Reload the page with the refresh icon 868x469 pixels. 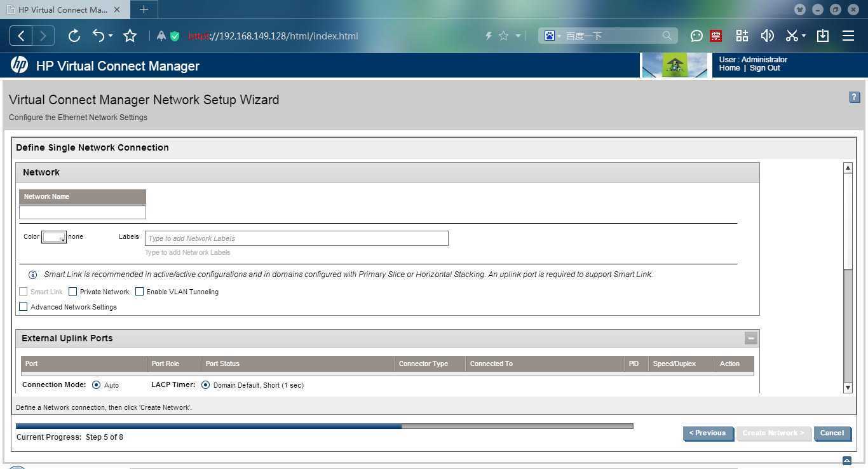tap(74, 36)
